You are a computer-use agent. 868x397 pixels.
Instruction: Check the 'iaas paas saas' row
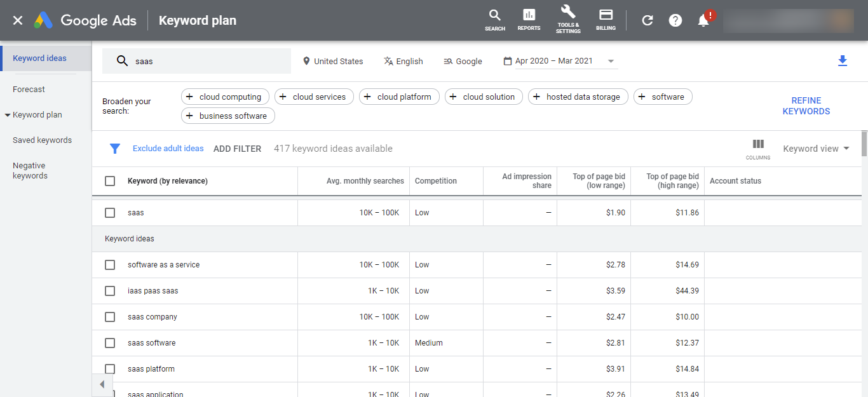110,291
